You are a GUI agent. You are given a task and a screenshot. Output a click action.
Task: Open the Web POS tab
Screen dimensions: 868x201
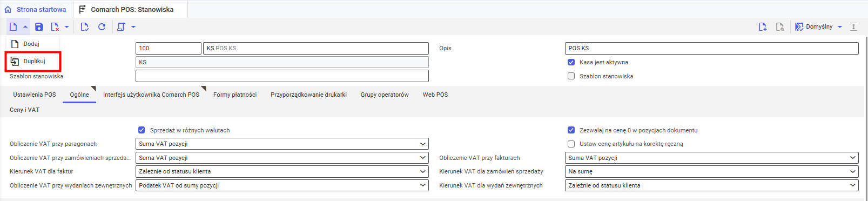[x=435, y=95]
